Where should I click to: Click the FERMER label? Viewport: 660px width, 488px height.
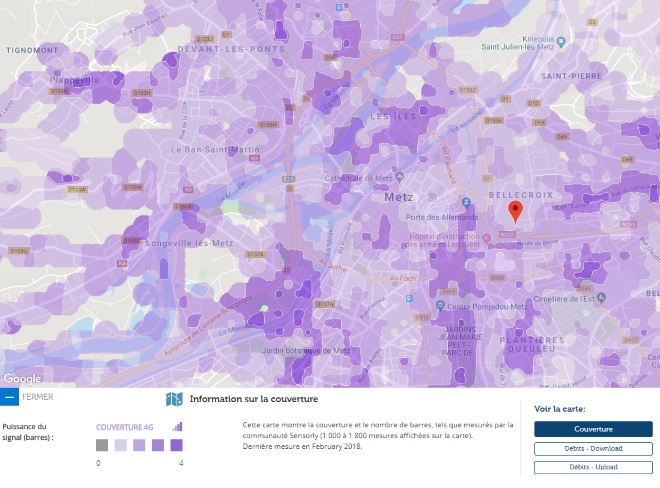pyautogui.click(x=38, y=397)
